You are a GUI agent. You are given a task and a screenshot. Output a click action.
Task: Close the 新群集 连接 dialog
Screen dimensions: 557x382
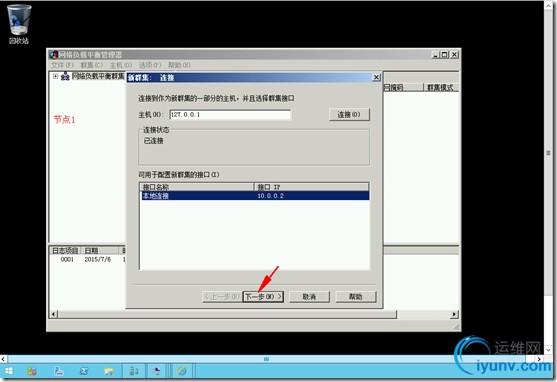click(x=376, y=77)
